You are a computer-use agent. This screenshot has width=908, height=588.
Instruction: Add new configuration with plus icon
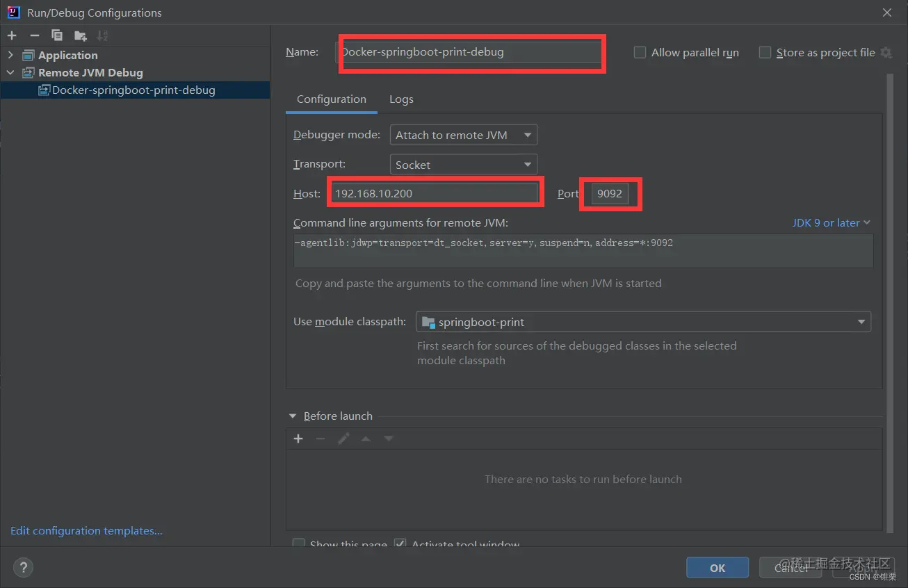pyautogui.click(x=12, y=35)
